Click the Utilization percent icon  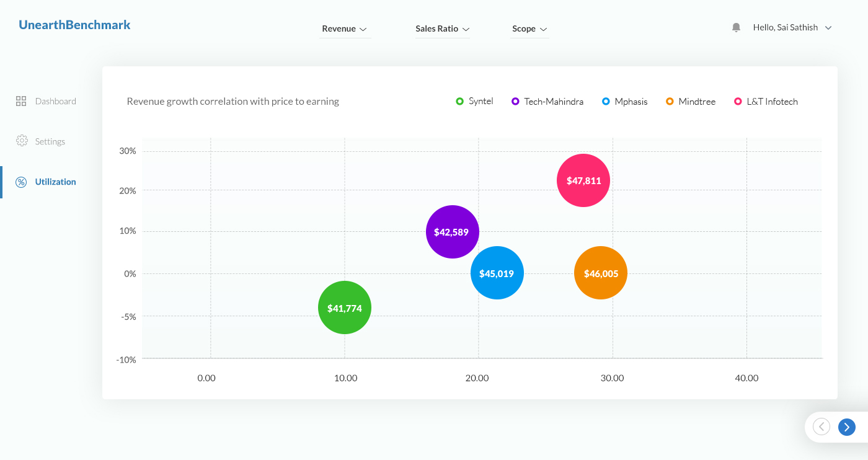(x=21, y=182)
